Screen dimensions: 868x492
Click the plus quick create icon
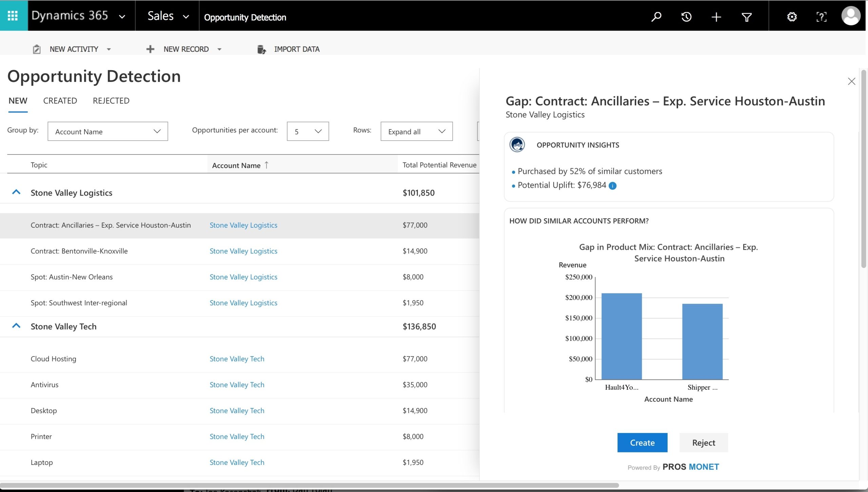[716, 17]
